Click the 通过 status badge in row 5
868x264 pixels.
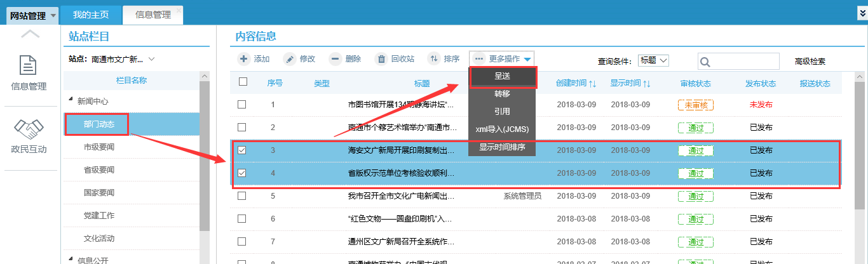[696, 196]
